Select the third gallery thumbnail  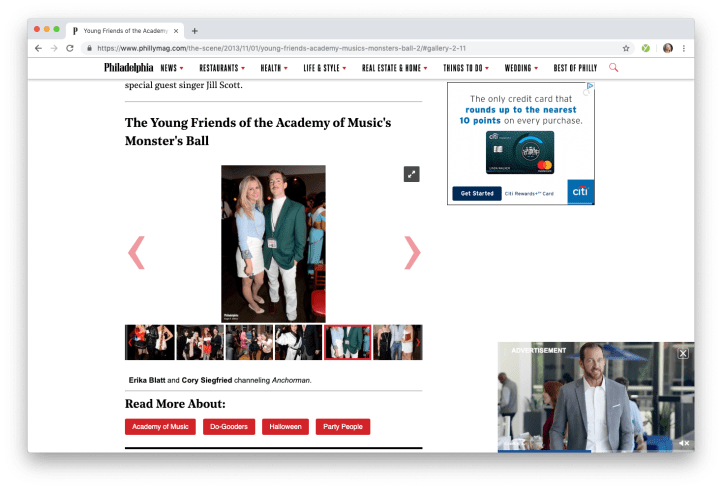(249, 342)
